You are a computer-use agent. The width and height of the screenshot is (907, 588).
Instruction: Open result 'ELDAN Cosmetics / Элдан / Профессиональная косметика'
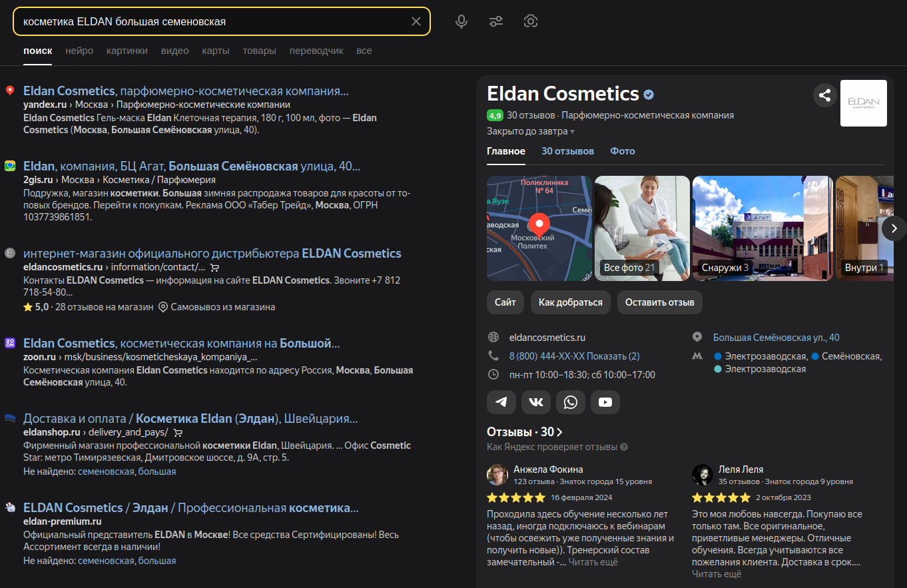191,508
